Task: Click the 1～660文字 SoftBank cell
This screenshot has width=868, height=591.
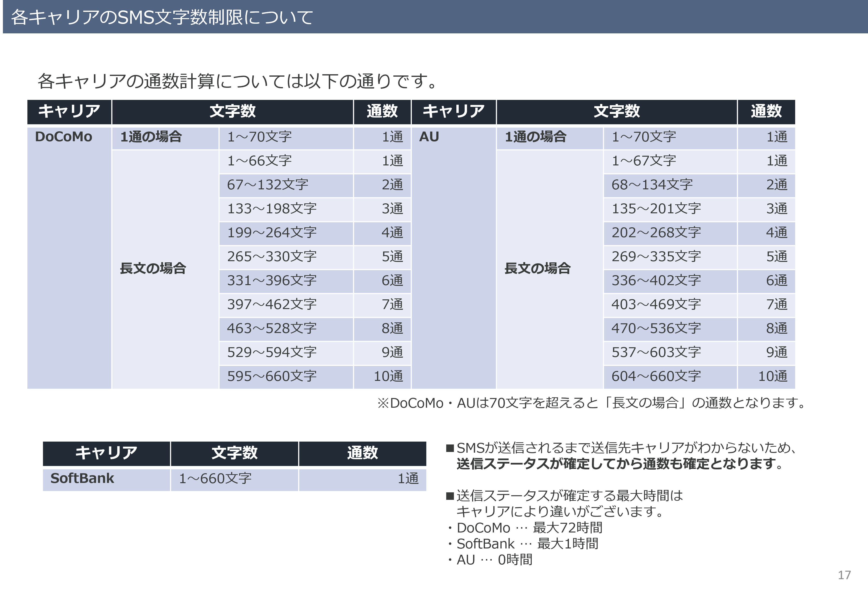Action: pos(215,478)
